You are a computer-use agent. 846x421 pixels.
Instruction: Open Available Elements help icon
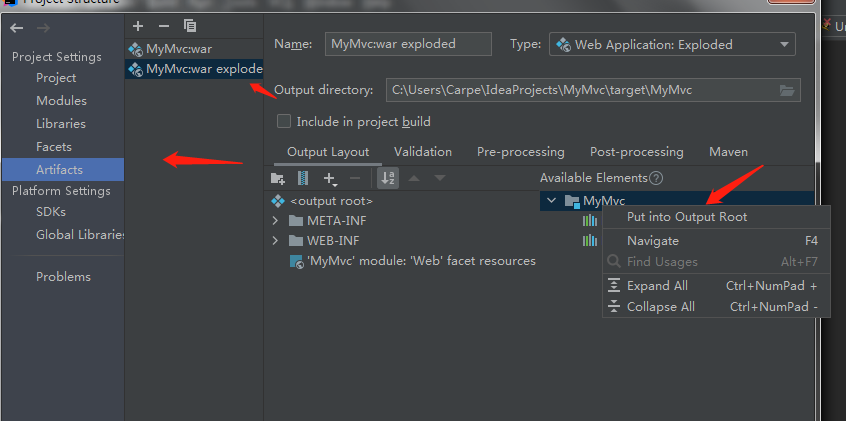(x=656, y=178)
